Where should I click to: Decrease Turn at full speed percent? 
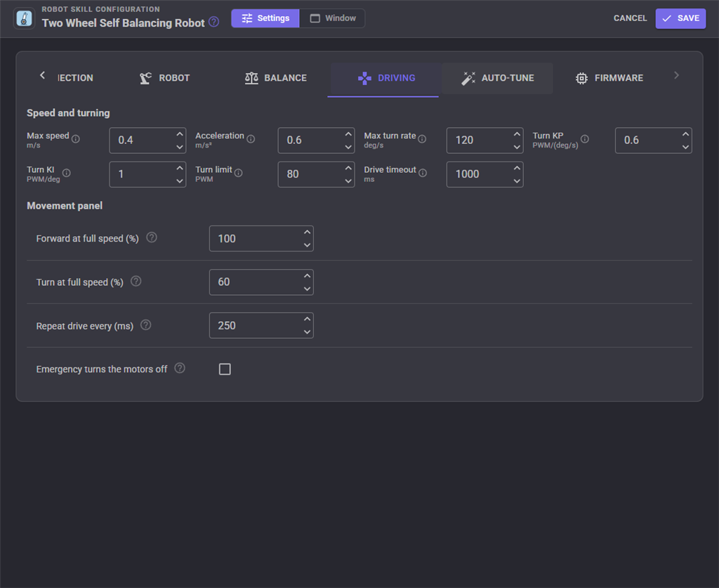point(308,289)
